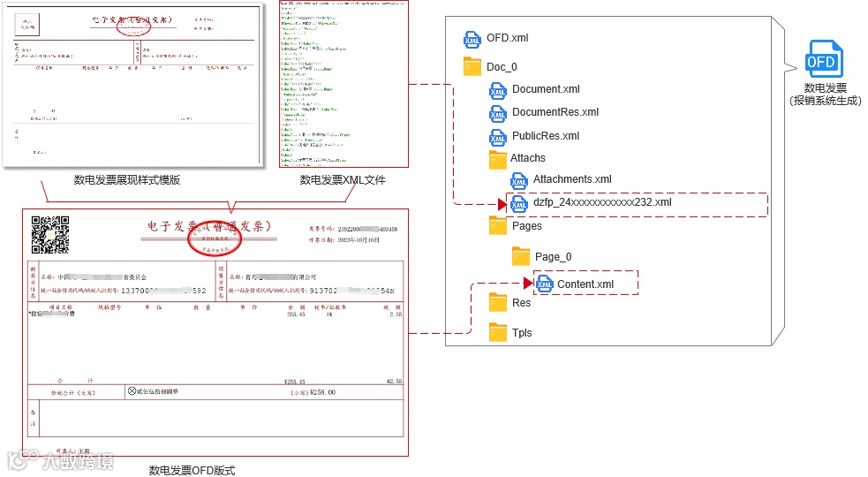
Task: Select the OFD.xml file name
Action: pyautogui.click(x=507, y=38)
